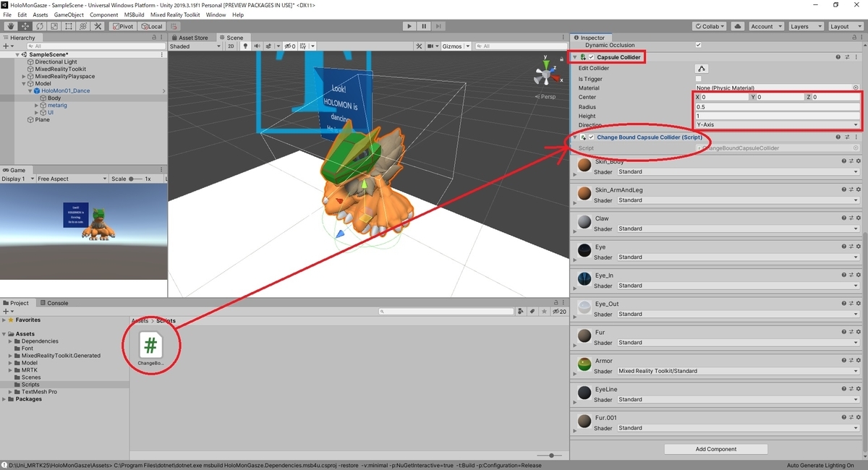Screen dimensions: 868x470
Task: Disable Change Bound Capsule Collider script
Action: tap(591, 137)
